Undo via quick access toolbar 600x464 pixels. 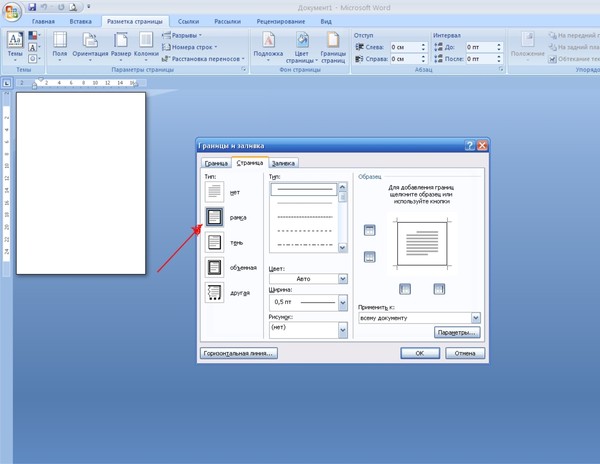pyautogui.click(x=44, y=7)
